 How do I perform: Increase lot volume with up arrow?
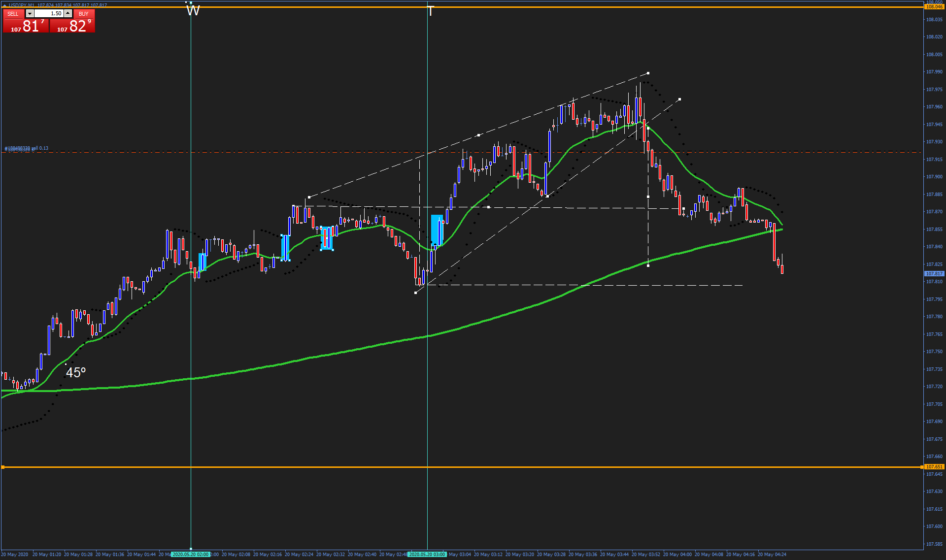click(68, 14)
